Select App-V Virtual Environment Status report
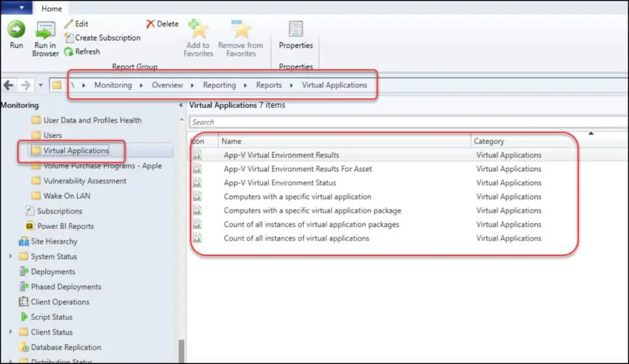The height and width of the screenshot is (364, 629). pos(279,183)
